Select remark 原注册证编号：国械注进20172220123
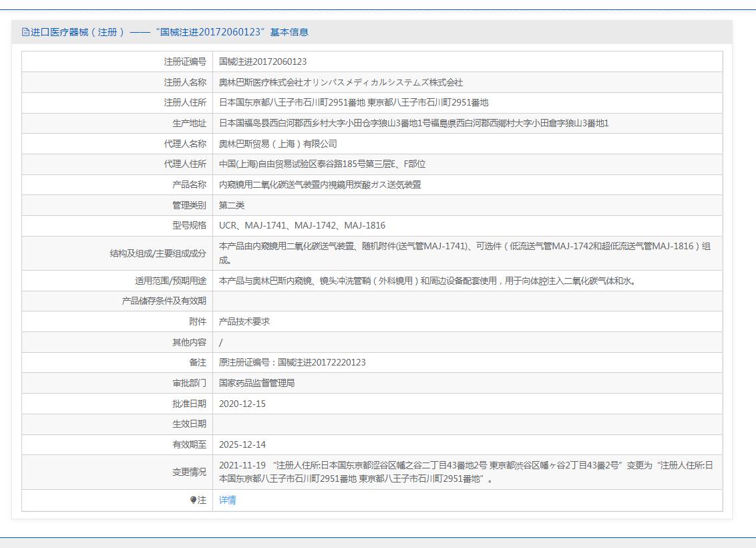 pyautogui.click(x=292, y=363)
